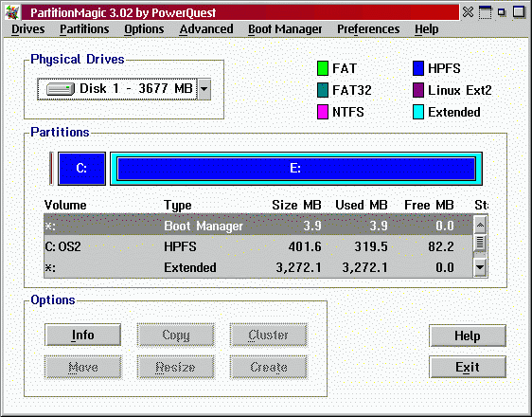
Task: Click the partition list scroll up arrow
Action: point(480,225)
